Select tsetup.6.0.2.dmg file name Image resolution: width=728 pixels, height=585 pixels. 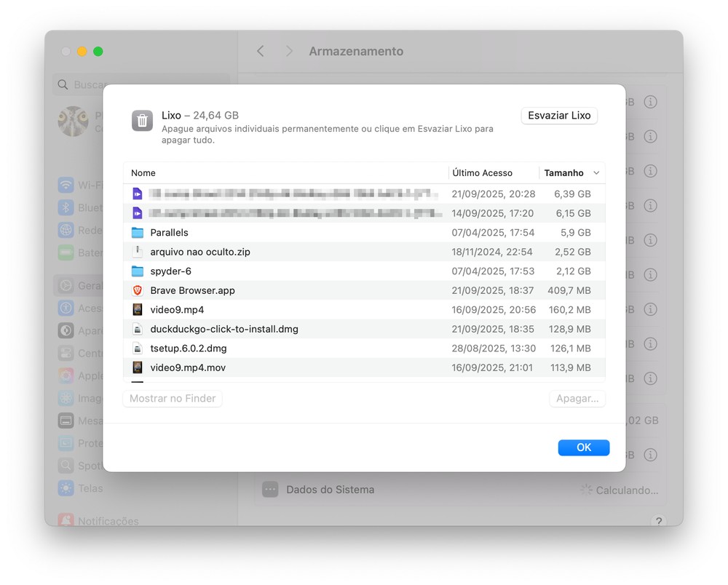point(188,349)
